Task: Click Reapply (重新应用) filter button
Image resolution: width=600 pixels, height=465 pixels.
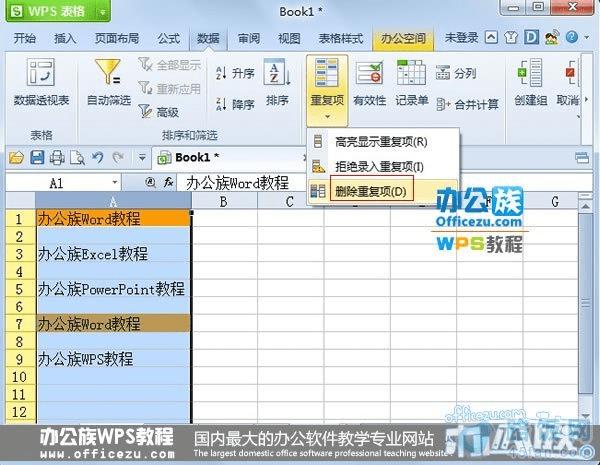Action: tap(170, 88)
